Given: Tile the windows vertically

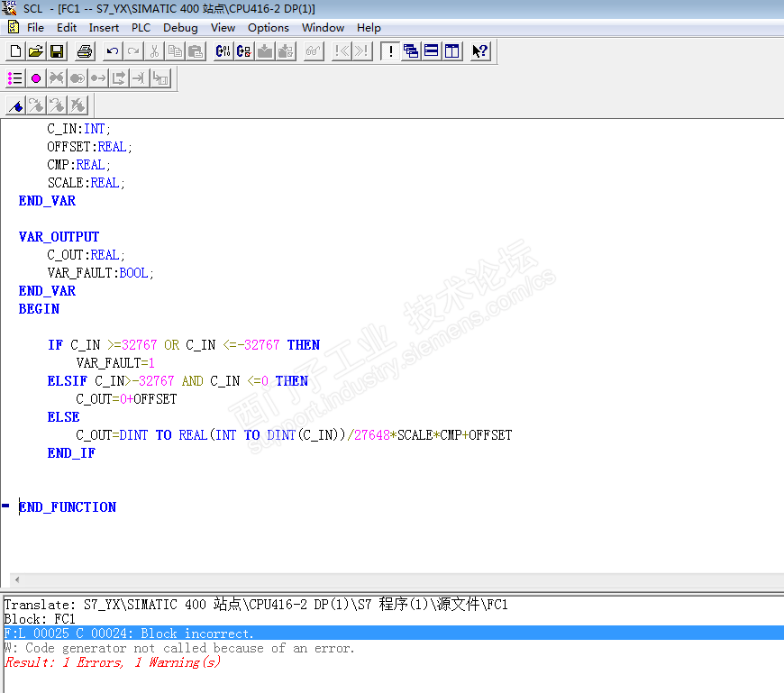Looking at the screenshot, I should 452,51.
